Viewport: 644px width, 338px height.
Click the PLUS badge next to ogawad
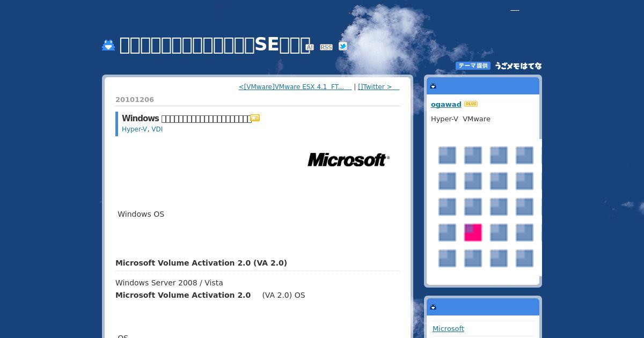pyautogui.click(x=471, y=104)
